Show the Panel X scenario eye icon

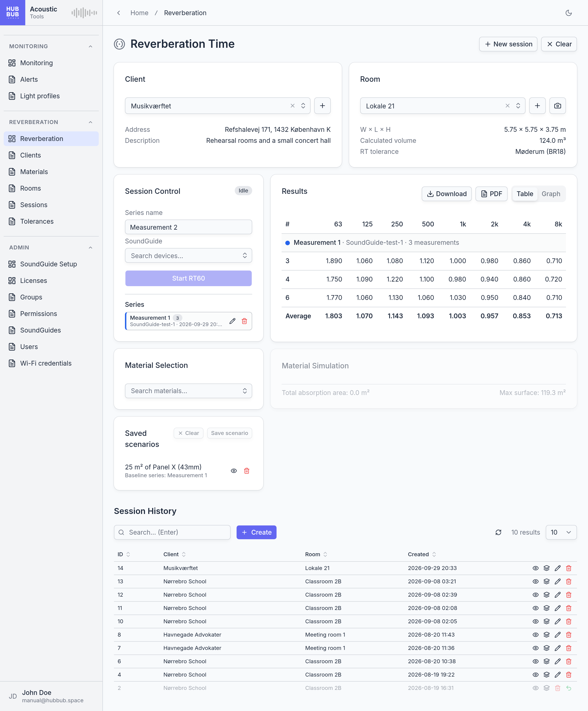point(234,471)
